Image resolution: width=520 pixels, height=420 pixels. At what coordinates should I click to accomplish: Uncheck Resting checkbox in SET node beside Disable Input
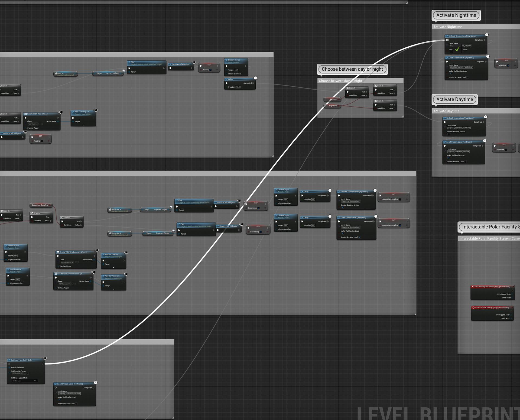(x=210, y=70)
